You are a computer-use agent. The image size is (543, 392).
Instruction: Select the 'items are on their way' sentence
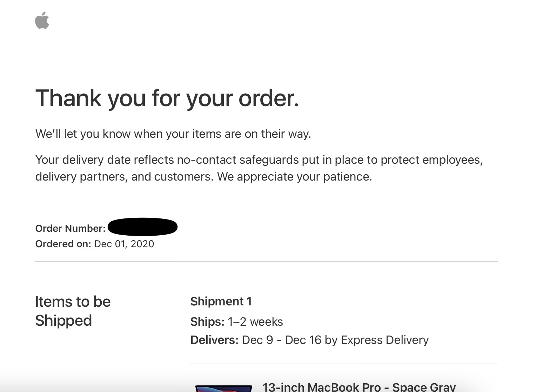[173, 134]
